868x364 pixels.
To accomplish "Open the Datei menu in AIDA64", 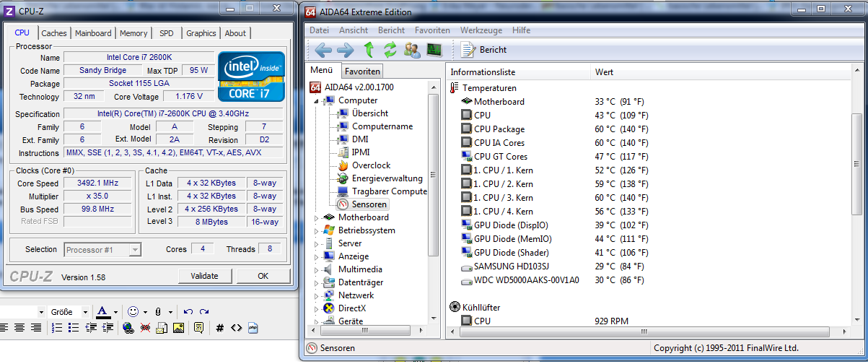I will 319,30.
